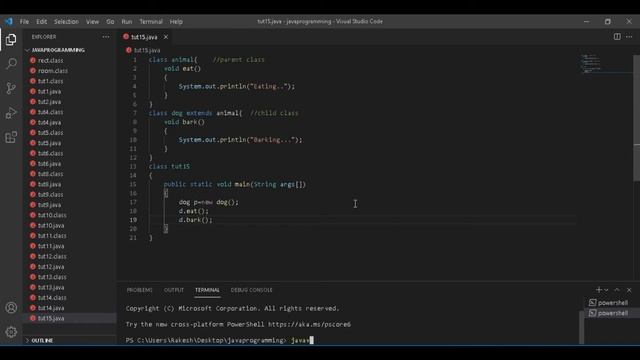
Task: Click tut15.java in the breadcrumb
Action: (x=147, y=50)
